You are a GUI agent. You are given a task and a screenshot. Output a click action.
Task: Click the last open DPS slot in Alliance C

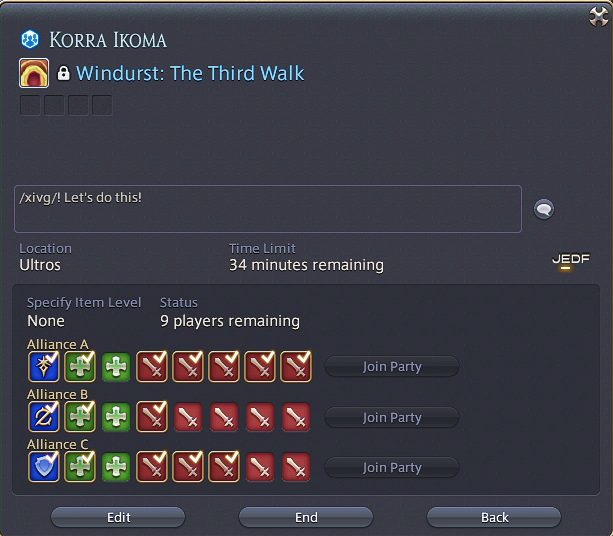click(x=296, y=467)
